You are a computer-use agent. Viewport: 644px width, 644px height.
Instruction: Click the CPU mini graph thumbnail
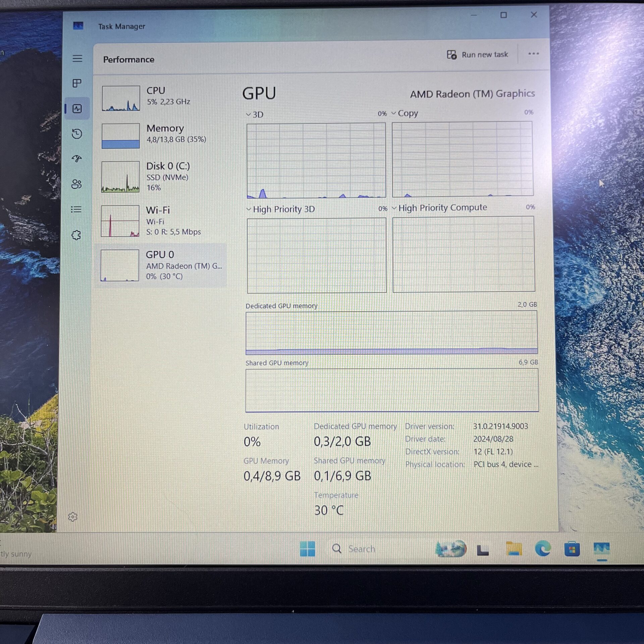121,98
